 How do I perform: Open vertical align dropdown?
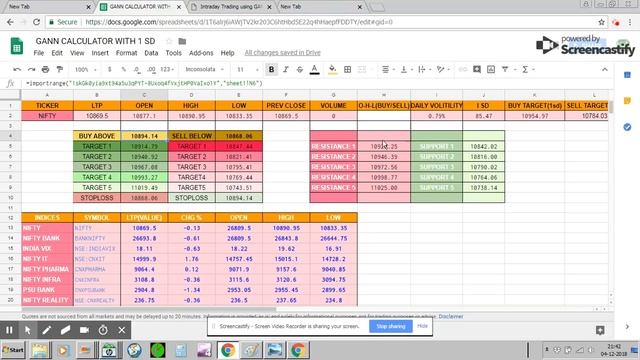tap(406, 70)
